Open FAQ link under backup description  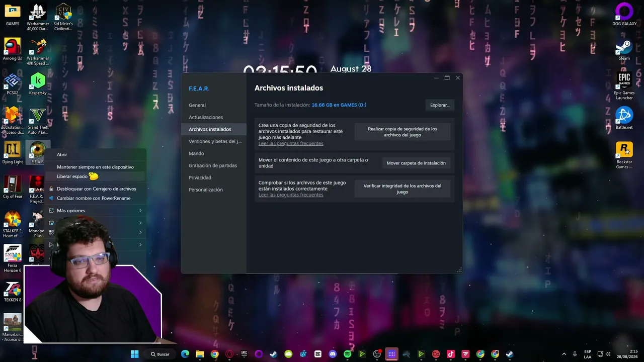tap(291, 144)
